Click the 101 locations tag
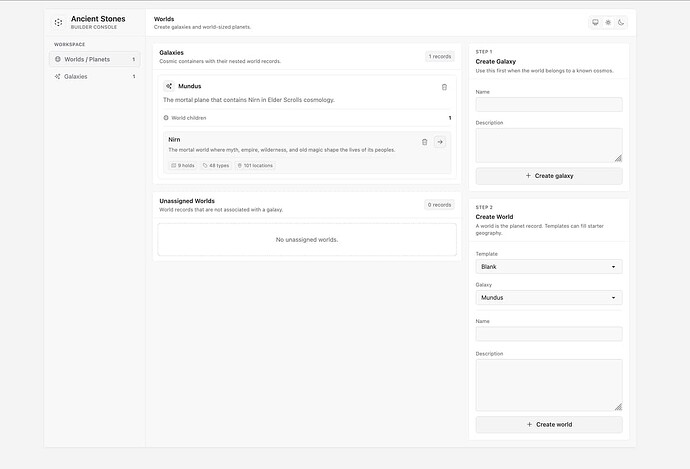The image size is (690, 469). coord(255,166)
